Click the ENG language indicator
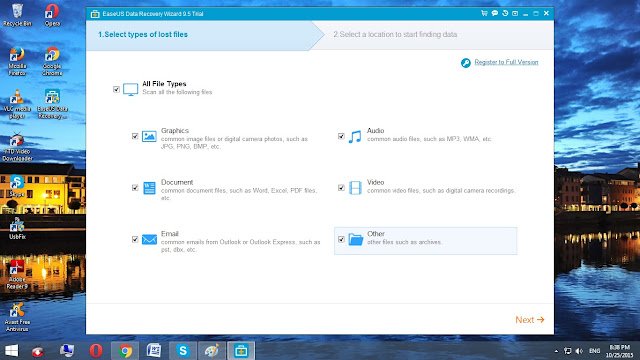This screenshot has width=640, height=360. (x=595, y=351)
